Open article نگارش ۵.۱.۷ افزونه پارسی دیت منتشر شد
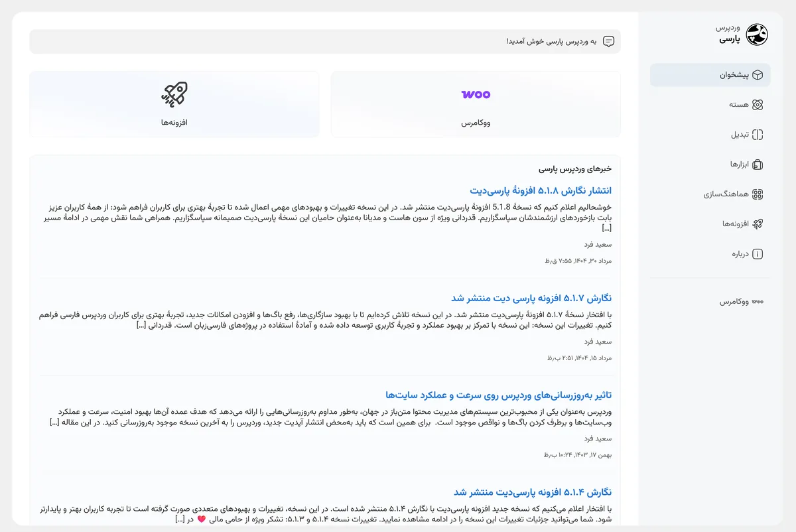The width and height of the screenshot is (796, 532). point(531,299)
